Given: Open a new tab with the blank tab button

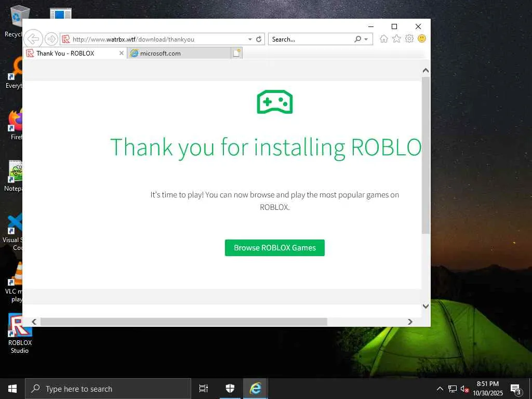Looking at the screenshot, I should click(x=237, y=53).
